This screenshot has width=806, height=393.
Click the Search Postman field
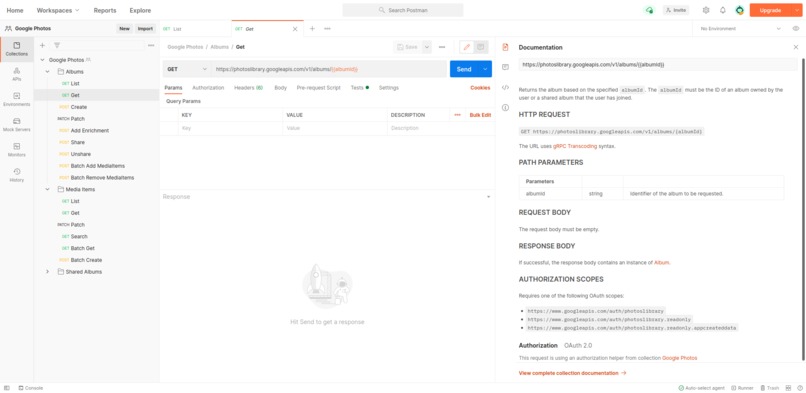tap(403, 10)
